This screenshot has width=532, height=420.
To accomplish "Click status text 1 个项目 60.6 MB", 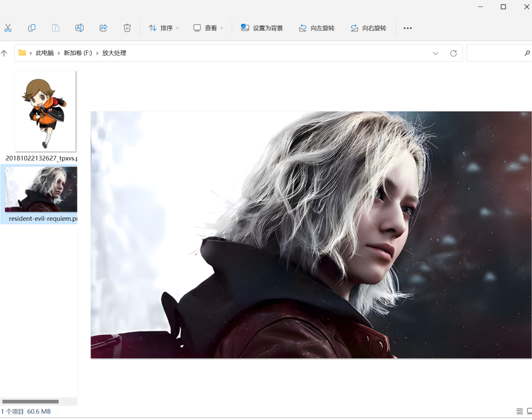I will [x=26, y=412].
